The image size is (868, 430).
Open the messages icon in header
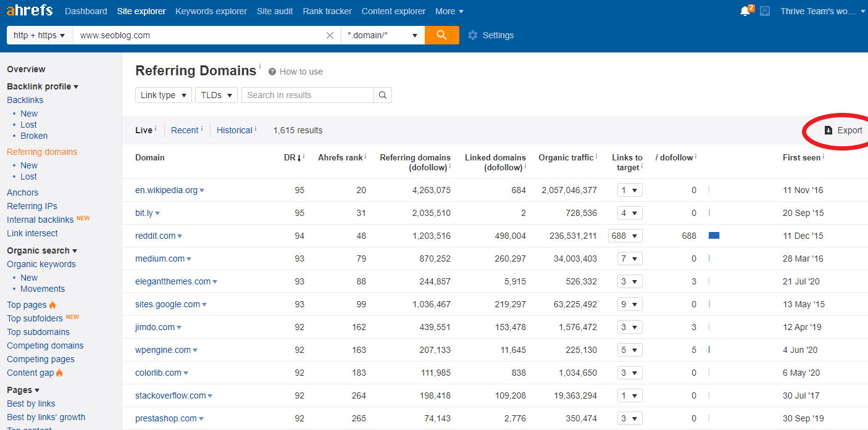tap(765, 11)
